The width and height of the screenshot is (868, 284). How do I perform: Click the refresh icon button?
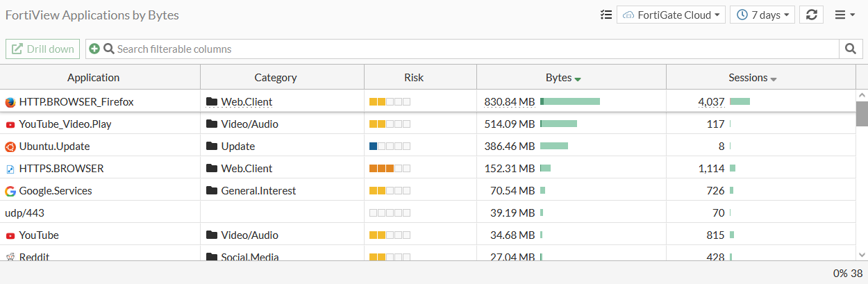tap(811, 15)
